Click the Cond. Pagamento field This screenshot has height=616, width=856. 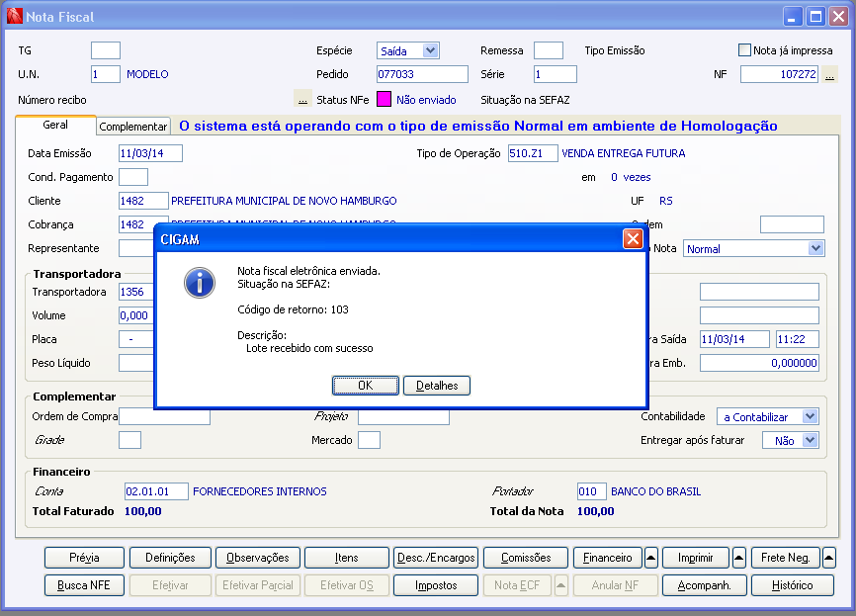pyautogui.click(x=133, y=177)
